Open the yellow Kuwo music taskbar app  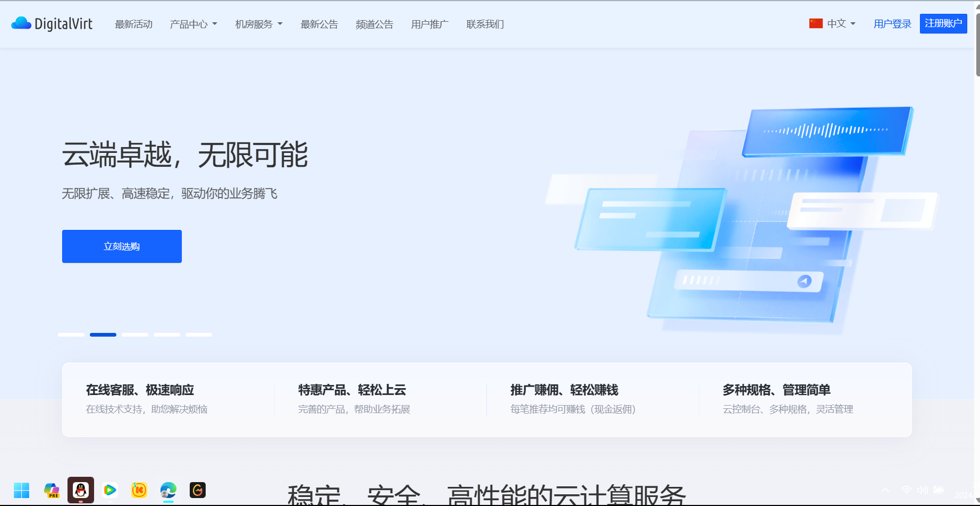(139, 490)
